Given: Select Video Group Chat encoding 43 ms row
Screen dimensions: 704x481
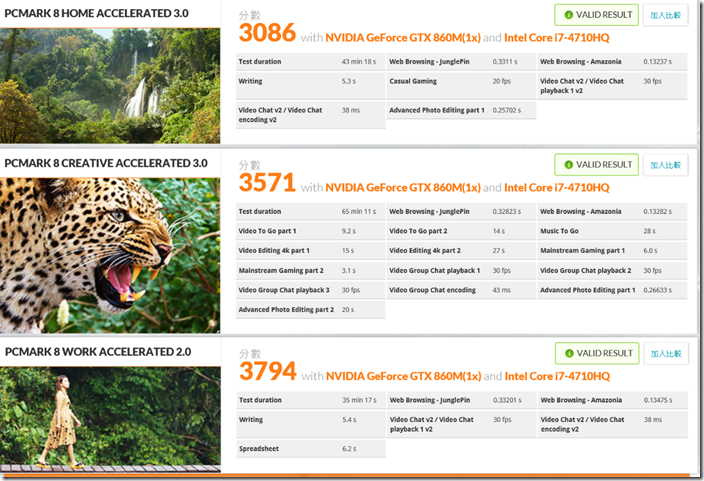Looking at the screenshot, I should tap(461, 290).
